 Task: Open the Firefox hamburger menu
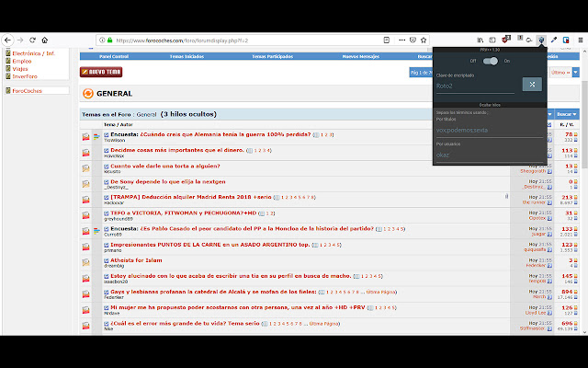coord(579,40)
